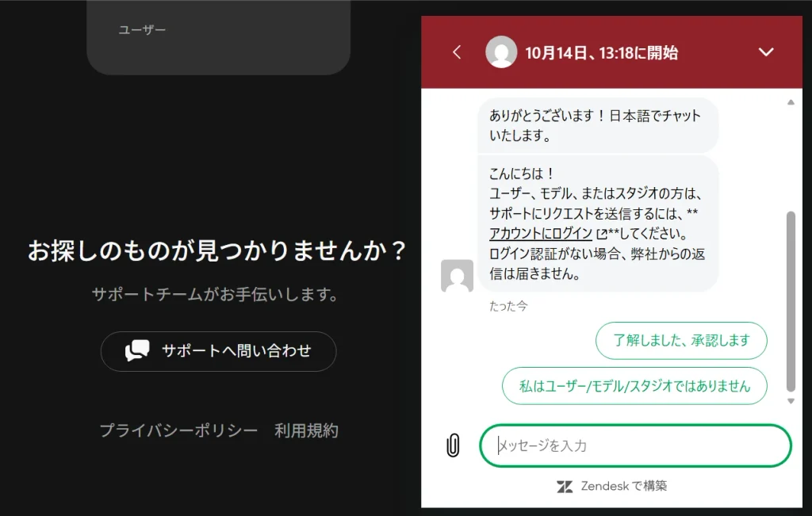Image resolution: width=812 pixels, height=516 pixels.
Task: Click the Zendesk logo icon
Action: click(565, 487)
